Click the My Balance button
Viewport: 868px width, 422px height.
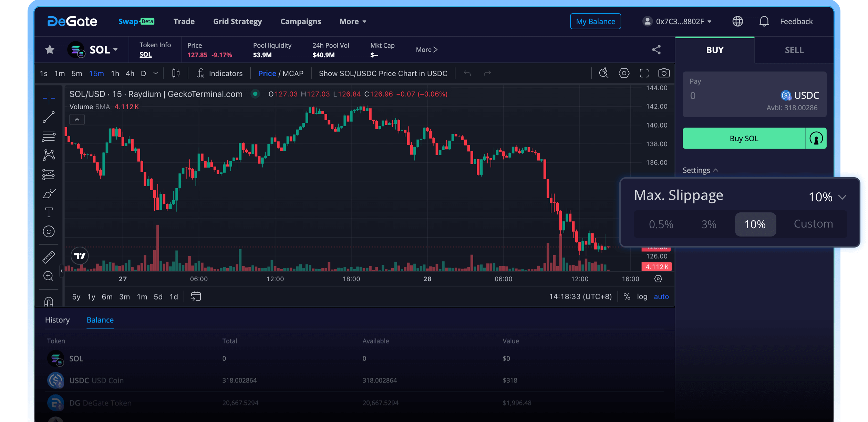[x=595, y=21]
